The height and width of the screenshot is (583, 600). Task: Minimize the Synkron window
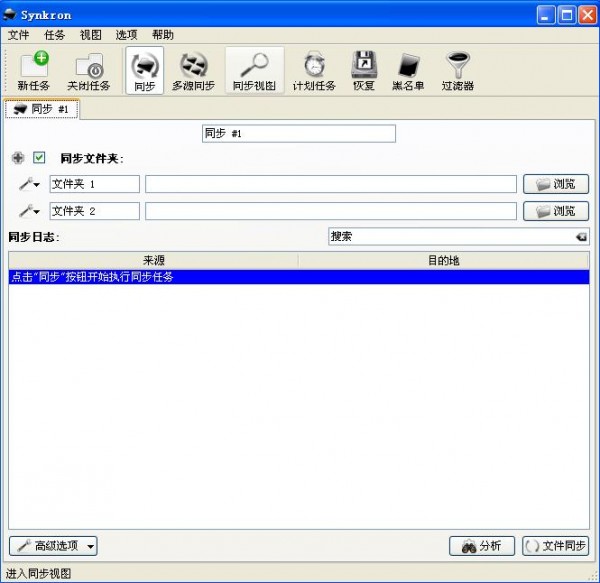point(546,15)
